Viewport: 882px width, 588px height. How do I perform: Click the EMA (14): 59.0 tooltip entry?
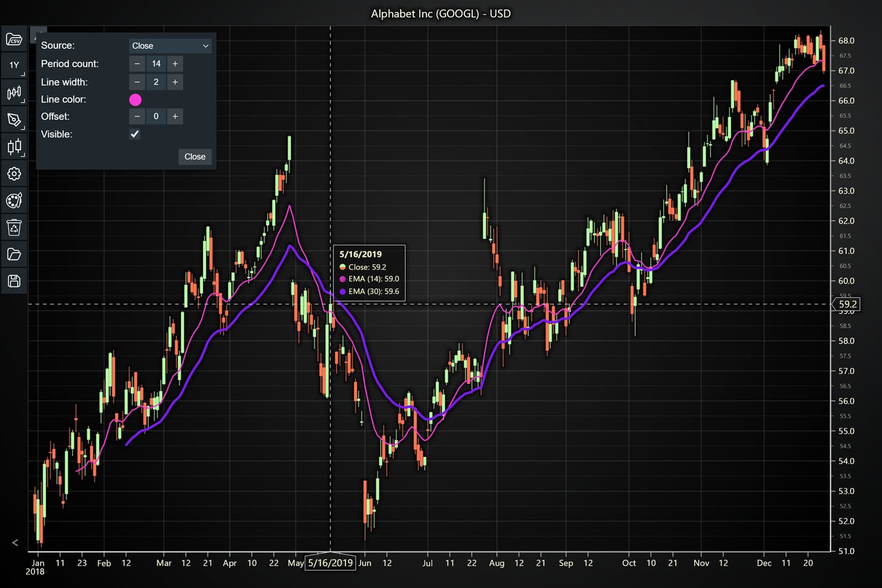tap(369, 279)
